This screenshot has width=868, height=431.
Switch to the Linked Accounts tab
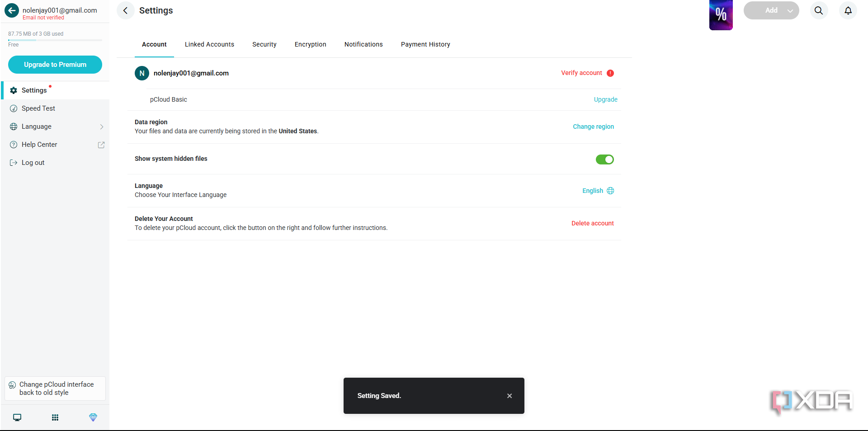209,44
